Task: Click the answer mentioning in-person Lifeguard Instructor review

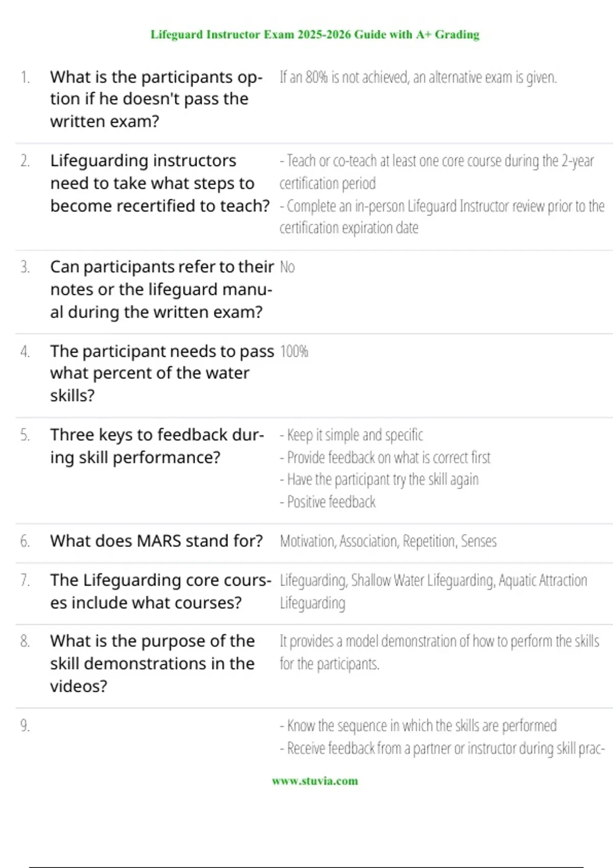Action: [x=442, y=206]
